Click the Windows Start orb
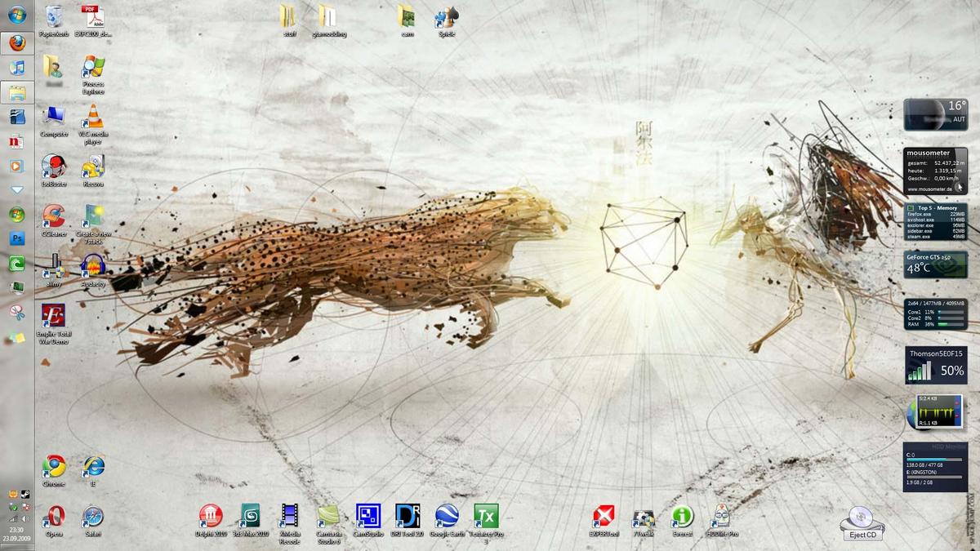This screenshot has width=980, height=551. 16,15
